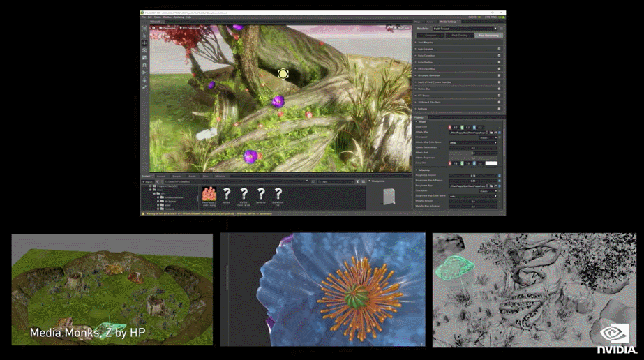Open the RTX Path-traced renderer menu
This screenshot has width=644, height=360.
(x=190, y=28)
